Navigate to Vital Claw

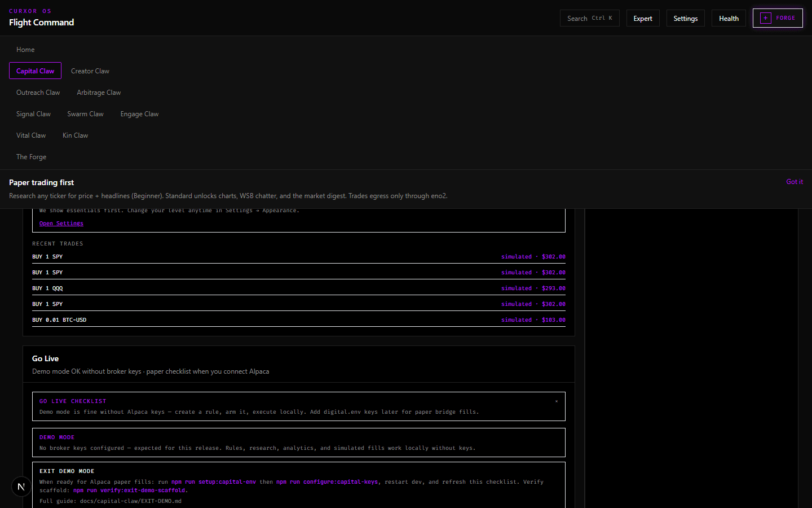31,135
